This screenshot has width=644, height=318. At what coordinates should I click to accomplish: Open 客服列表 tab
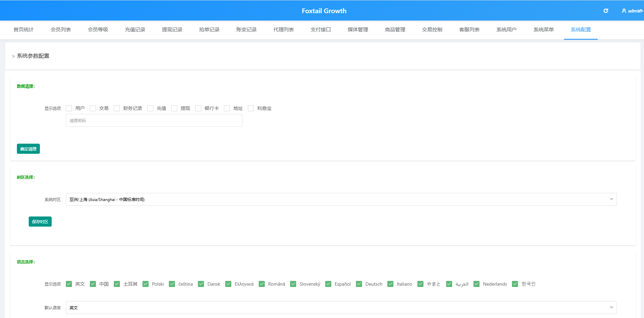click(x=469, y=30)
